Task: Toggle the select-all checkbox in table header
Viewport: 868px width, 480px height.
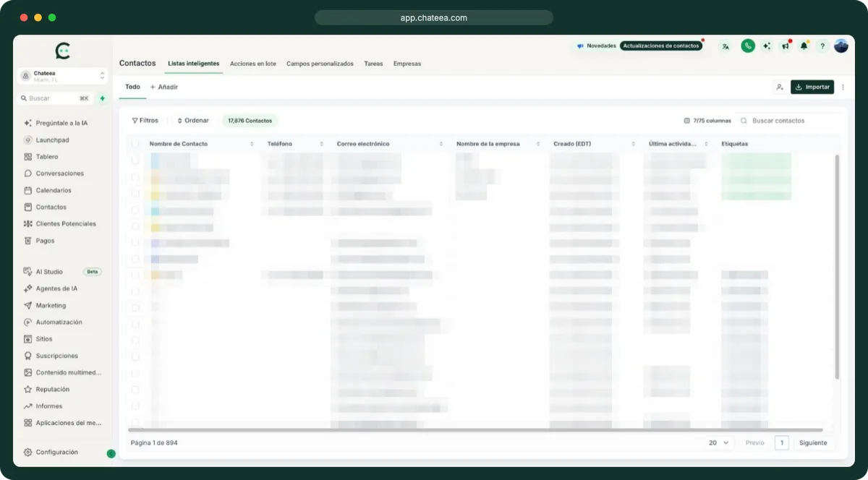Action: [135, 144]
